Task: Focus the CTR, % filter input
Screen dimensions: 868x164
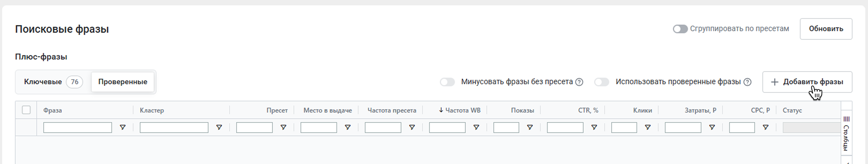Action: point(565,128)
